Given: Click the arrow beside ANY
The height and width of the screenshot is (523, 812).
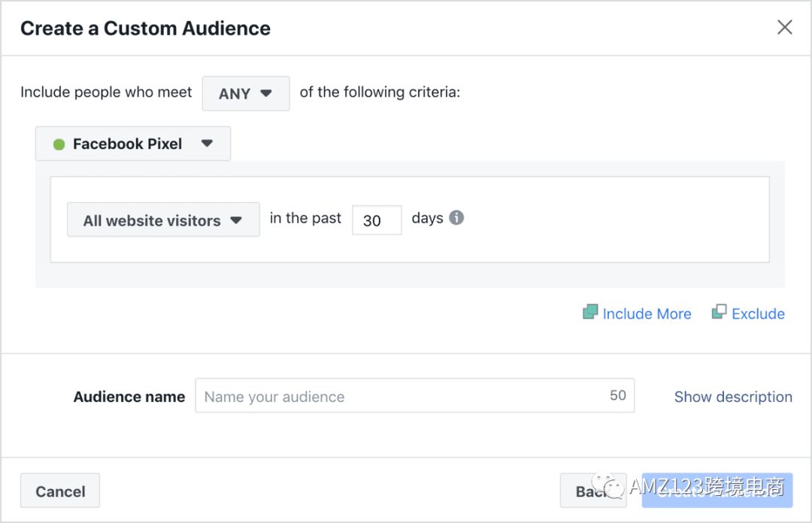Looking at the screenshot, I should 266,93.
